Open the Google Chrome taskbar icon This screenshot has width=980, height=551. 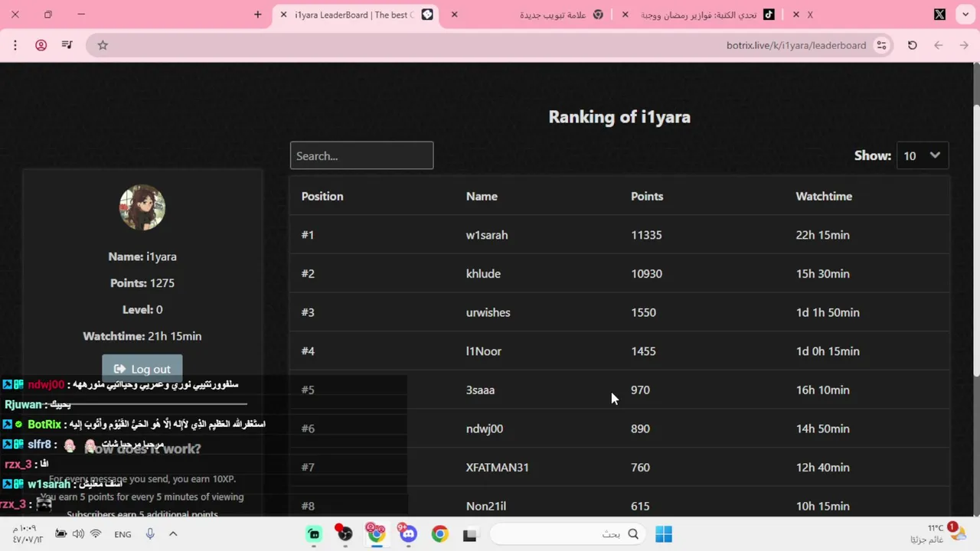pyautogui.click(x=439, y=534)
